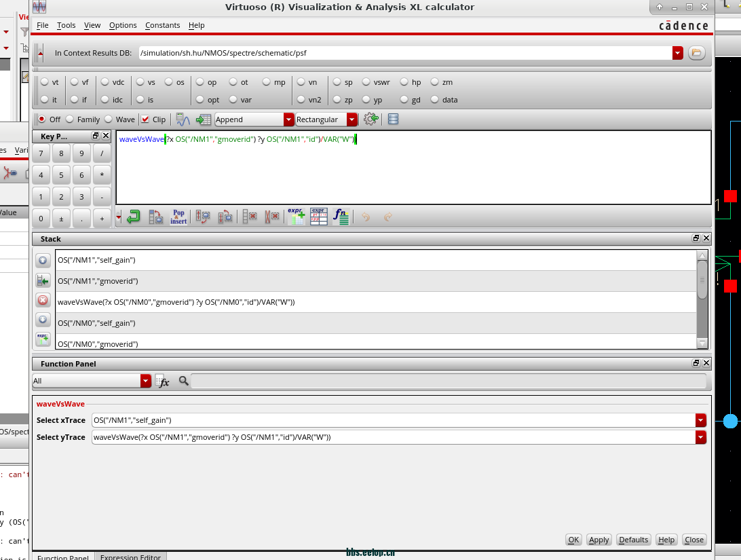
Task: Click the expression table editor icon
Action: point(319,217)
